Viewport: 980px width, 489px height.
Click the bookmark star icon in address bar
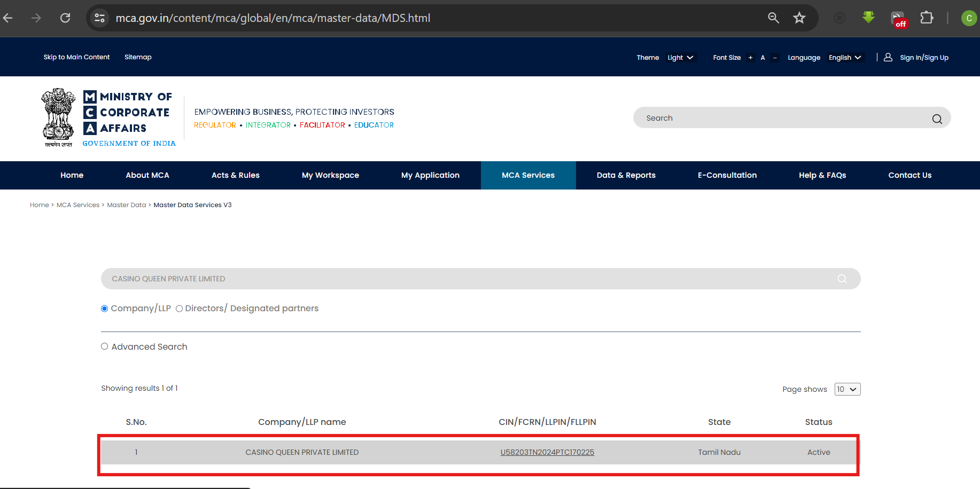799,18
